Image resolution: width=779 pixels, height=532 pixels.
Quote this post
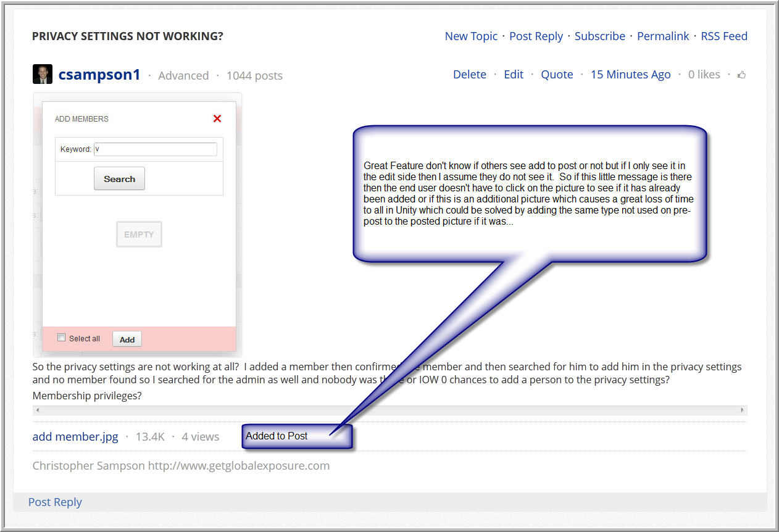(x=557, y=75)
